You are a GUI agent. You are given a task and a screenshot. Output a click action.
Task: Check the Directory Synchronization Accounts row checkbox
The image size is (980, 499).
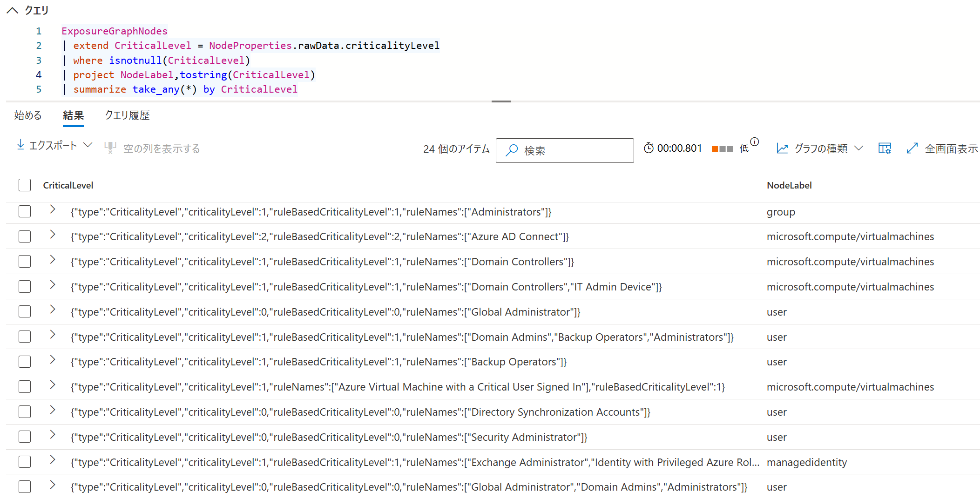[25, 411]
